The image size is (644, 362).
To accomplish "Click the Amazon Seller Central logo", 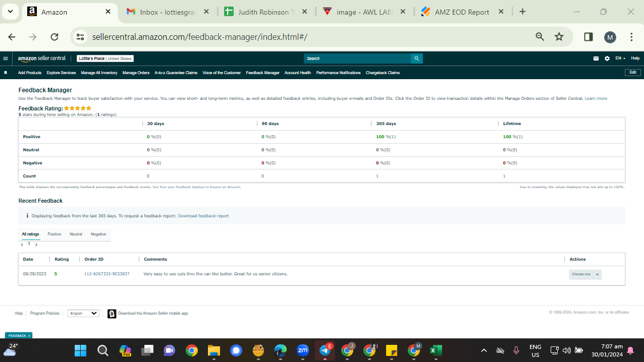I will 42,58.
